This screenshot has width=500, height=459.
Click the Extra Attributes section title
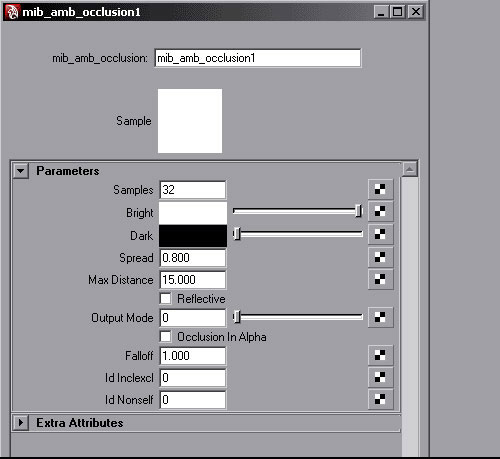click(x=80, y=423)
